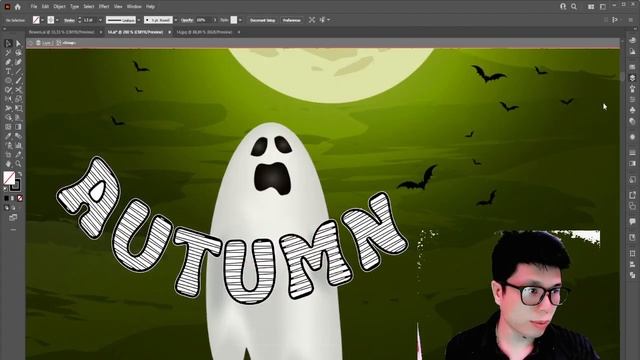Exit isolation mode with back arrow

pos(31,43)
